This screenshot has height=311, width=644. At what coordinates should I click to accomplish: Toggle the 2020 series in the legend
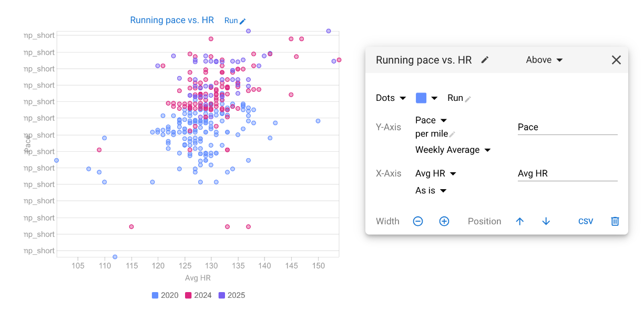[165, 295]
